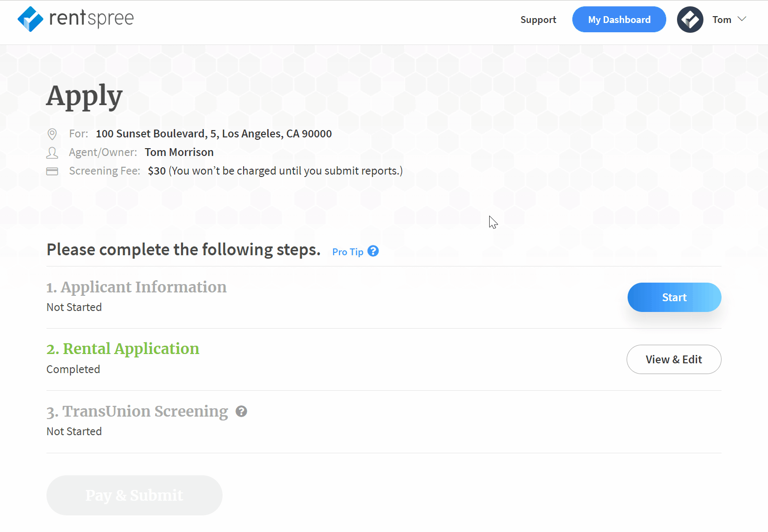Click the question mark beside TransUnion Screening
Viewport: 768px width, 532px height.
pyautogui.click(x=241, y=411)
